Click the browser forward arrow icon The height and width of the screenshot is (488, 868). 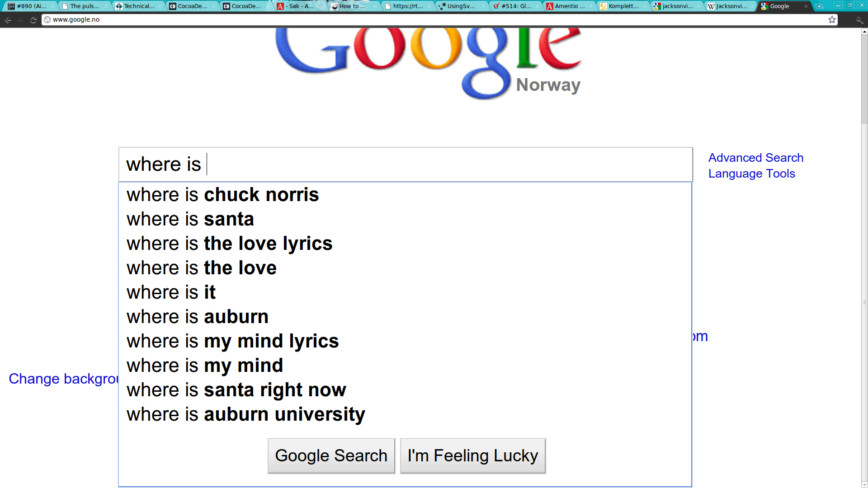click(20, 20)
